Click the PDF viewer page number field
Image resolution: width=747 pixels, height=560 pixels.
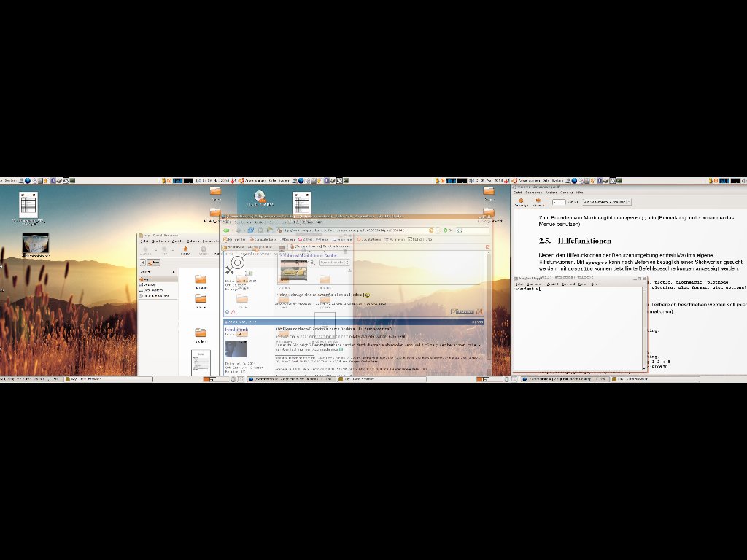click(559, 202)
